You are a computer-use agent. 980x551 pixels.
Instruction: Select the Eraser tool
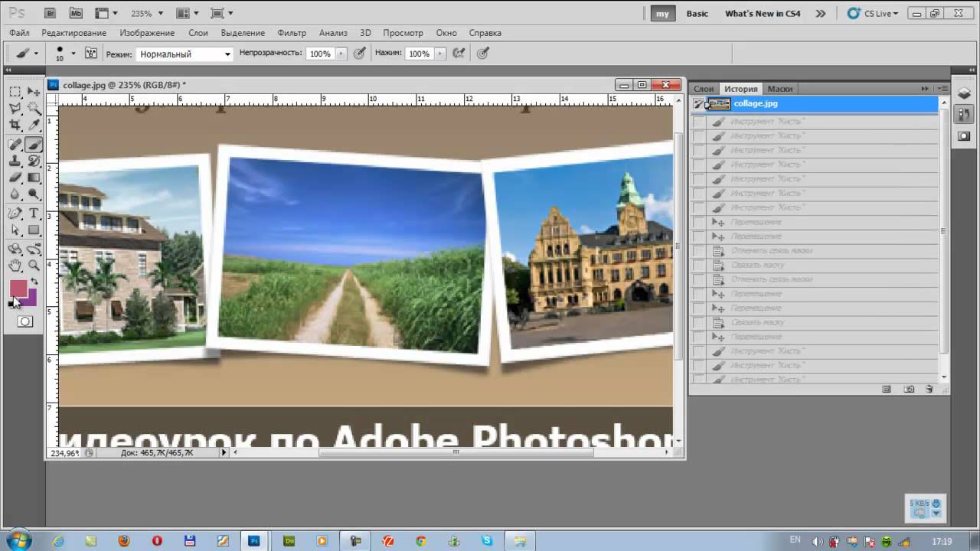pyautogui.click(x=15, y=178)
